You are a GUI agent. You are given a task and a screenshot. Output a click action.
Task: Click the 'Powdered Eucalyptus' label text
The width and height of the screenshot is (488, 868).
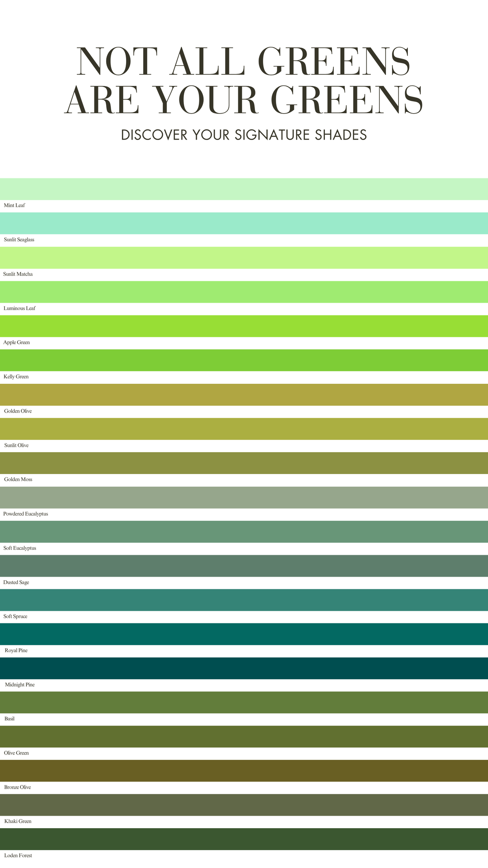pos(26,514)
